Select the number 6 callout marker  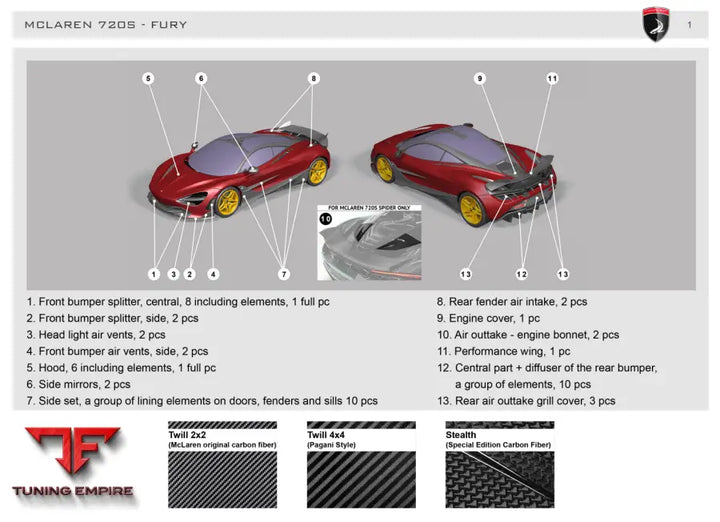point(201,78)
